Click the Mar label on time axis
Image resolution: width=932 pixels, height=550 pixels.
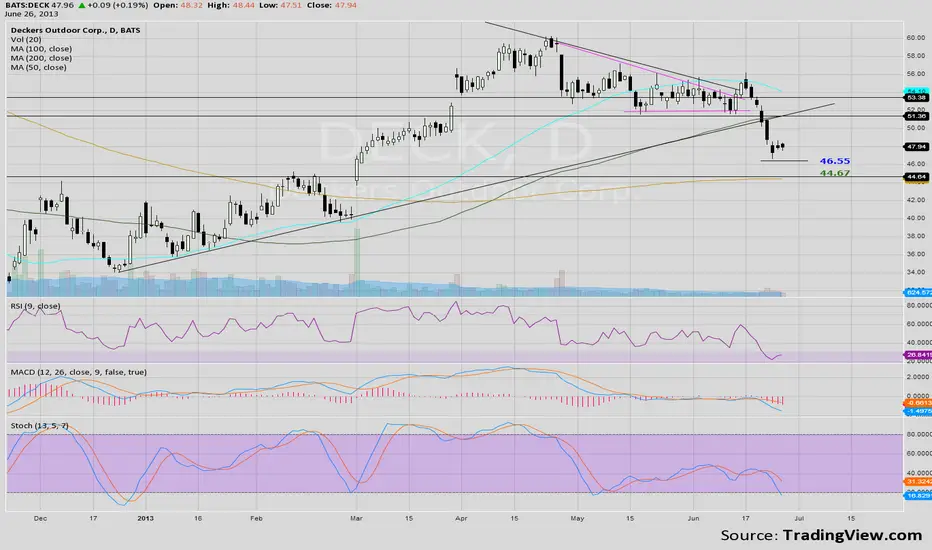click(356, 518)
